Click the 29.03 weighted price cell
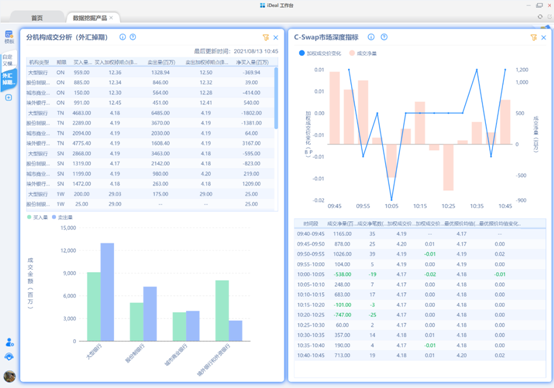 (x=115, y=194)
